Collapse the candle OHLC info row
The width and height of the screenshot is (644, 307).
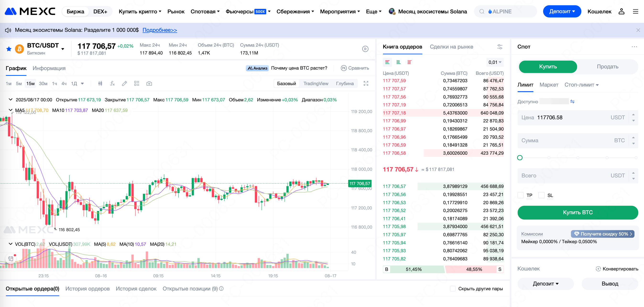coord(11,99)
